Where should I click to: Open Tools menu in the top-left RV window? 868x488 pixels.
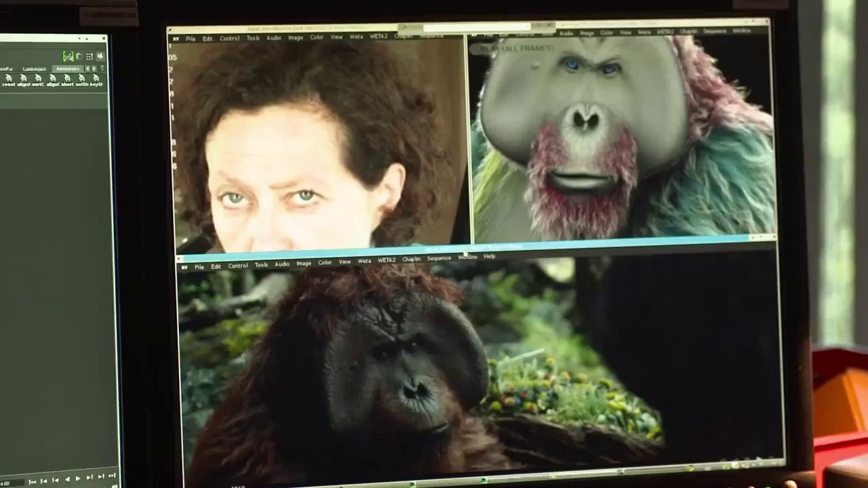coord(253,38)
